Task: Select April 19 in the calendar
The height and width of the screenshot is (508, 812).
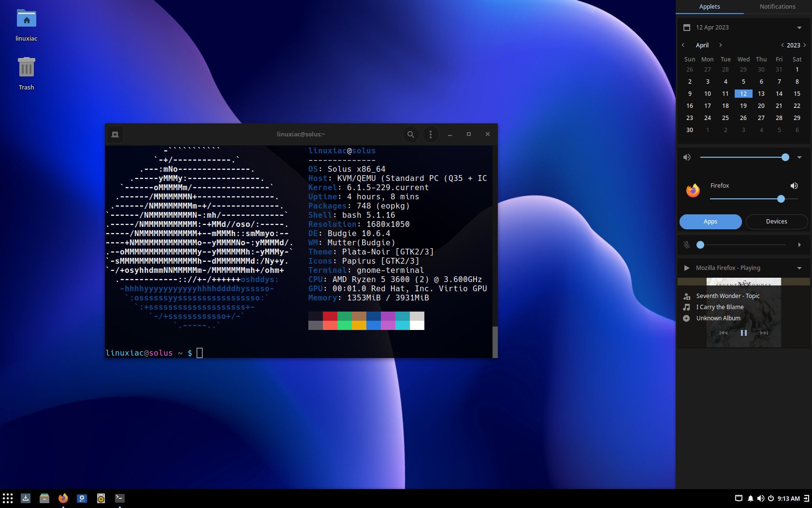Action: [743, 106]
